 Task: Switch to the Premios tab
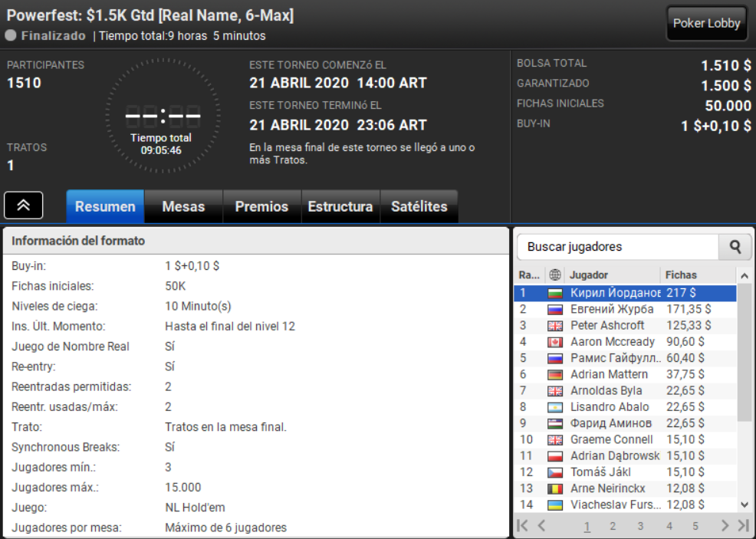click(261, 206)
